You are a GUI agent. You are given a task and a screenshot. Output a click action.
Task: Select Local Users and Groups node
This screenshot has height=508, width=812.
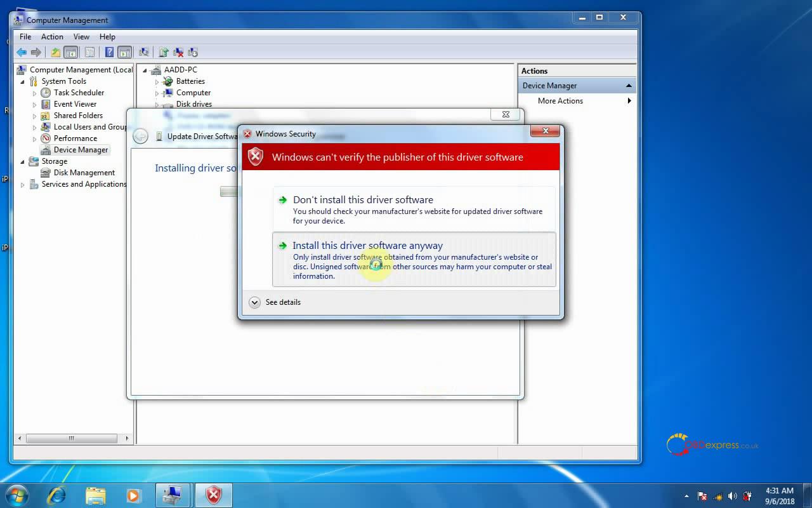[90, 127]
